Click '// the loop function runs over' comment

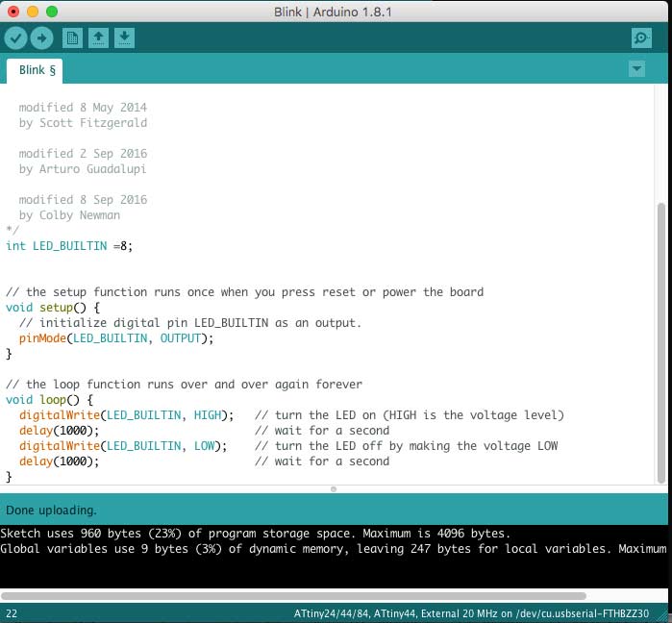pyautogui.click(x=184, y=385)
